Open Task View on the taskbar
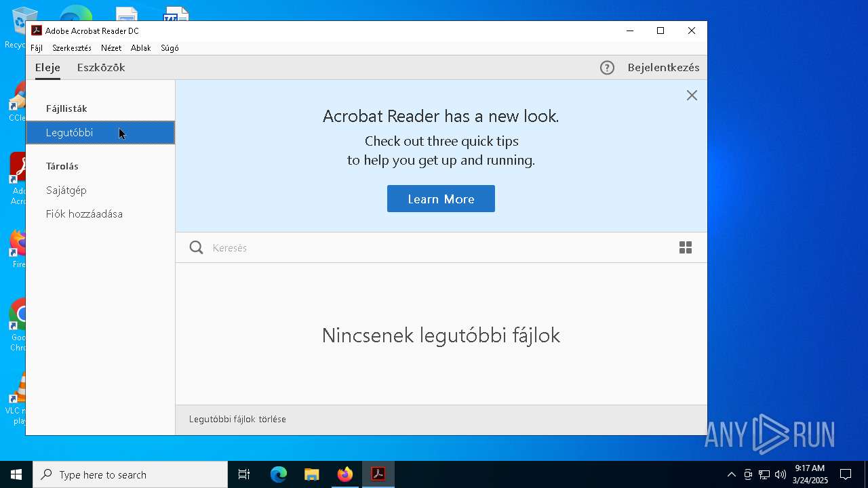Viewport: 868px width, 488px height. (244, 474)
